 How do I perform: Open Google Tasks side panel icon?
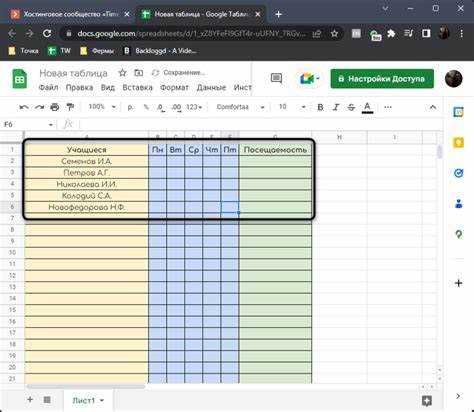(459, 173)
